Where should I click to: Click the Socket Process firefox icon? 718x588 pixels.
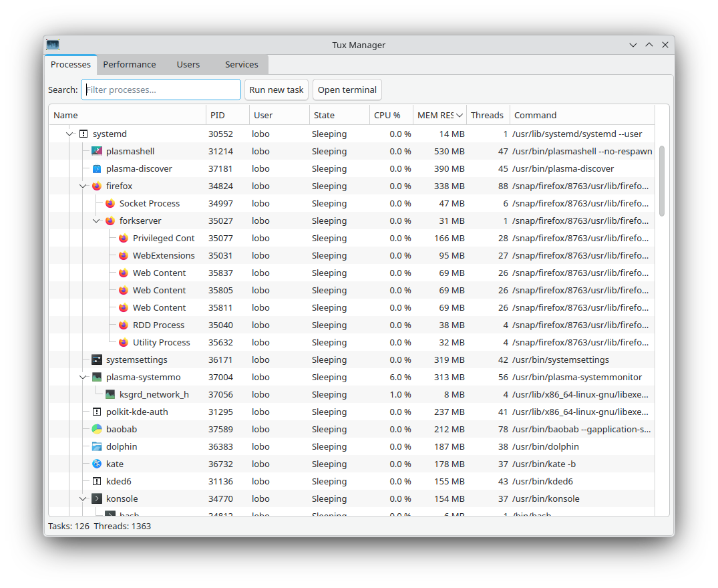pos(110,203)
